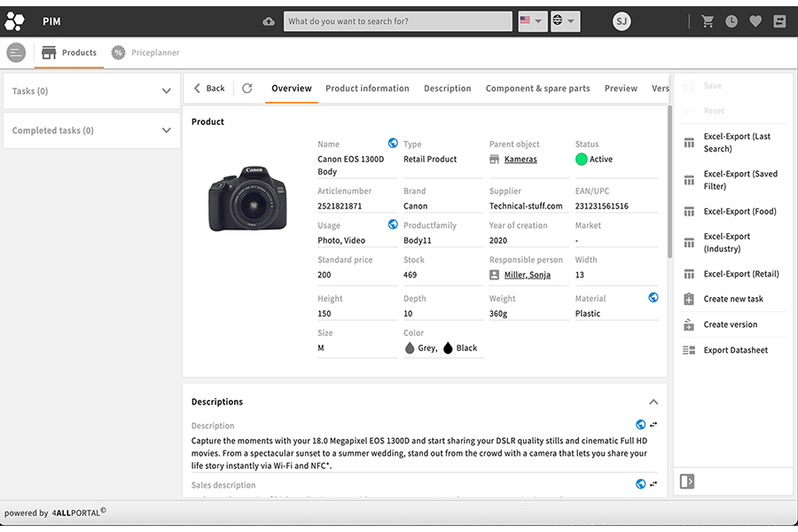Click the Create new task clipboard icon

pos(689,299)
